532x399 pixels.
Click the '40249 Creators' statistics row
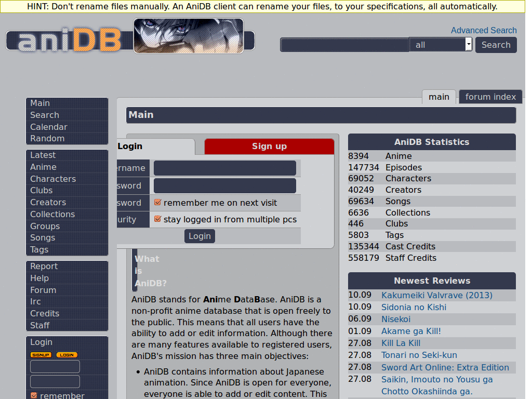click(432, 190)
